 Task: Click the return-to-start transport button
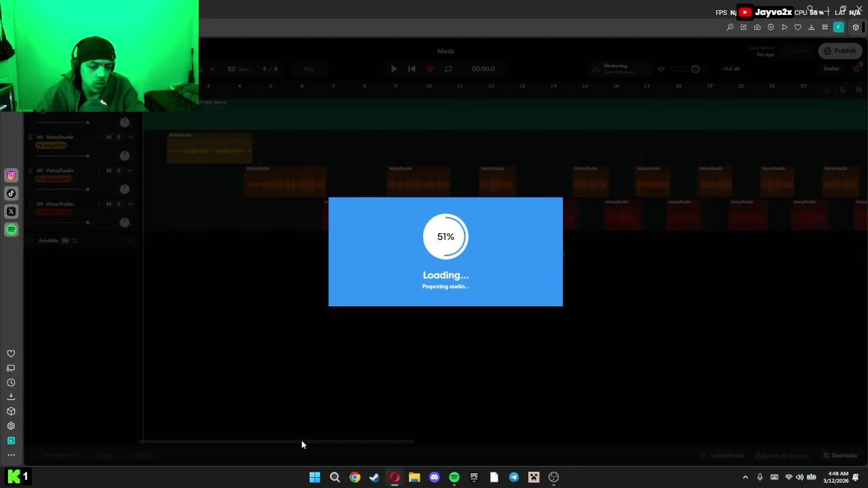point(412,68)
